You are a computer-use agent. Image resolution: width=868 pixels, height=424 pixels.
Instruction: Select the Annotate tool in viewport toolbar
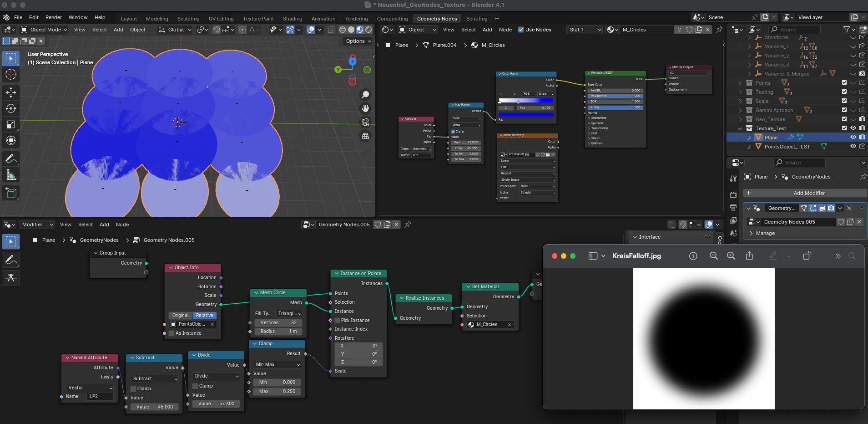pyautogui.click(x=11, y=159)
